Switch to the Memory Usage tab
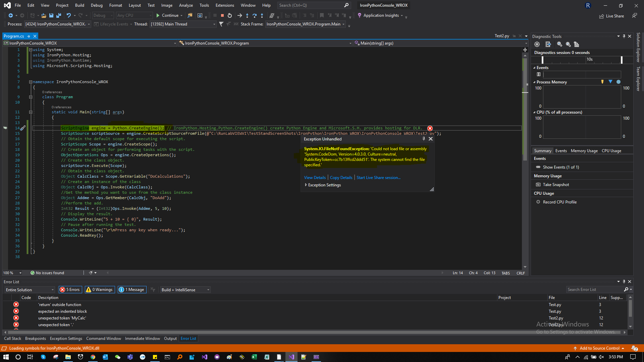Image resolution: width=644 pixels, height=362 pixels. (584, 150)
